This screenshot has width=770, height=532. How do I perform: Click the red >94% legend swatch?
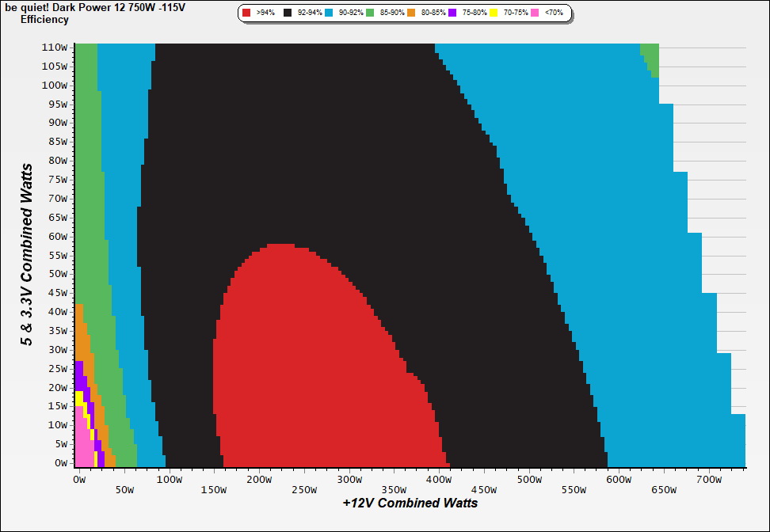coord(247,13)
